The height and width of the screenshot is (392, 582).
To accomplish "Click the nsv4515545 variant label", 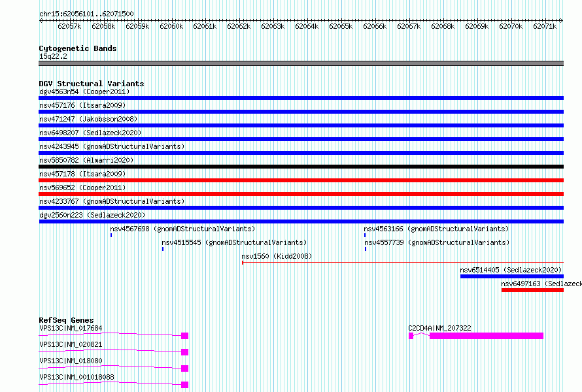I will click(234, 242).
